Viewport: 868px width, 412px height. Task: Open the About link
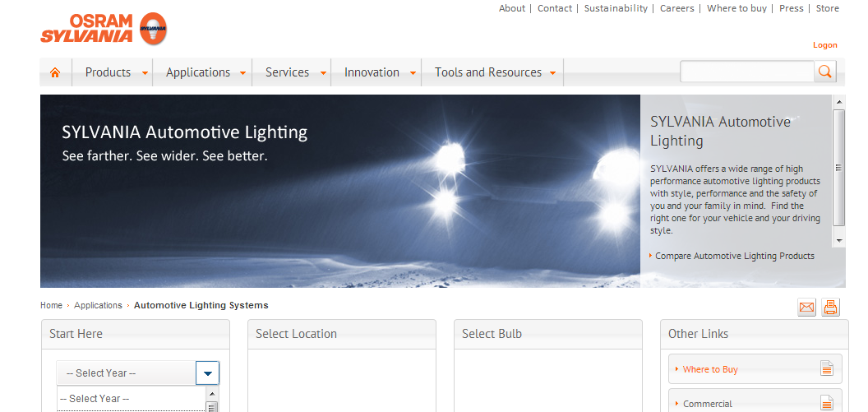click(512, 8)
